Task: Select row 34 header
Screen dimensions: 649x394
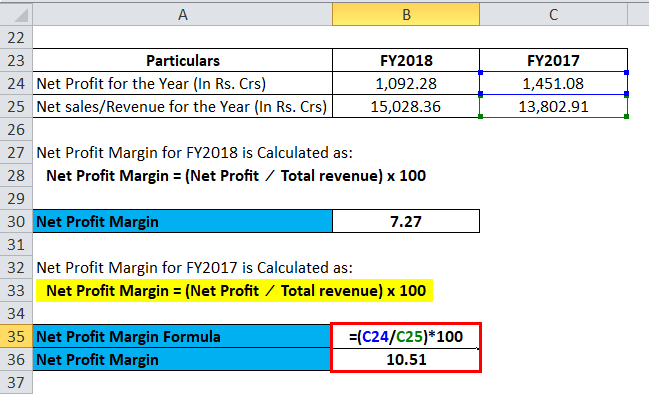Action: click(x=16, y=313)
